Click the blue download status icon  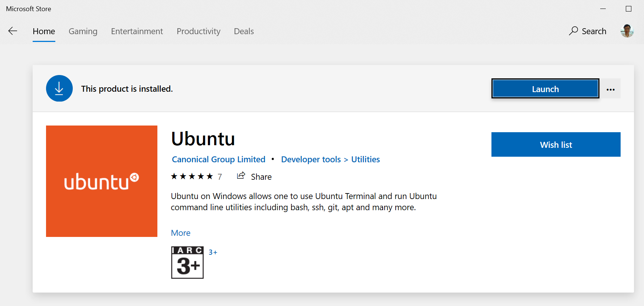[59, 88]
